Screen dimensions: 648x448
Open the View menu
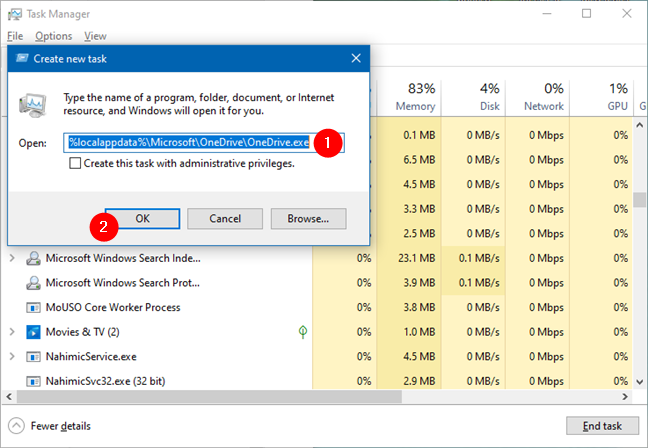(x=95, y=36)
